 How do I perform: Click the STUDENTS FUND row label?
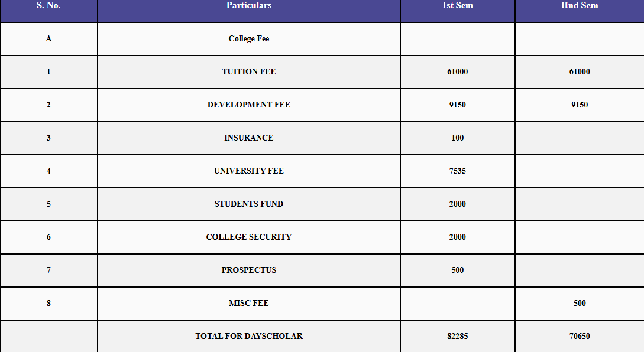point(248,204)
